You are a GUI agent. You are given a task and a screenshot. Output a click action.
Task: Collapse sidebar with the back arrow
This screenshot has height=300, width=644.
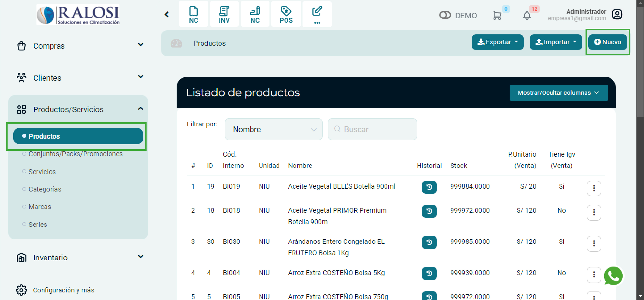(x=167, y=14)
